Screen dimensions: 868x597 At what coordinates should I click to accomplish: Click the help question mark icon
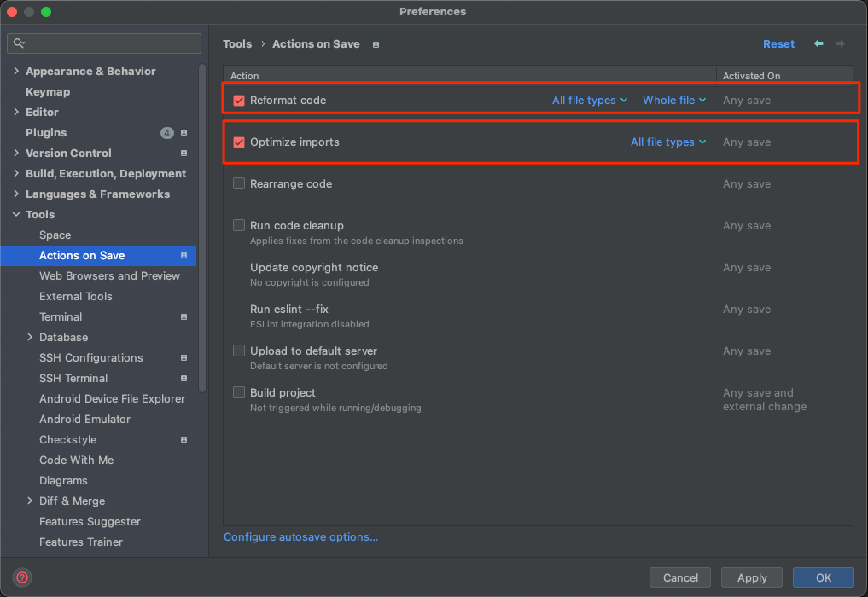22,577
